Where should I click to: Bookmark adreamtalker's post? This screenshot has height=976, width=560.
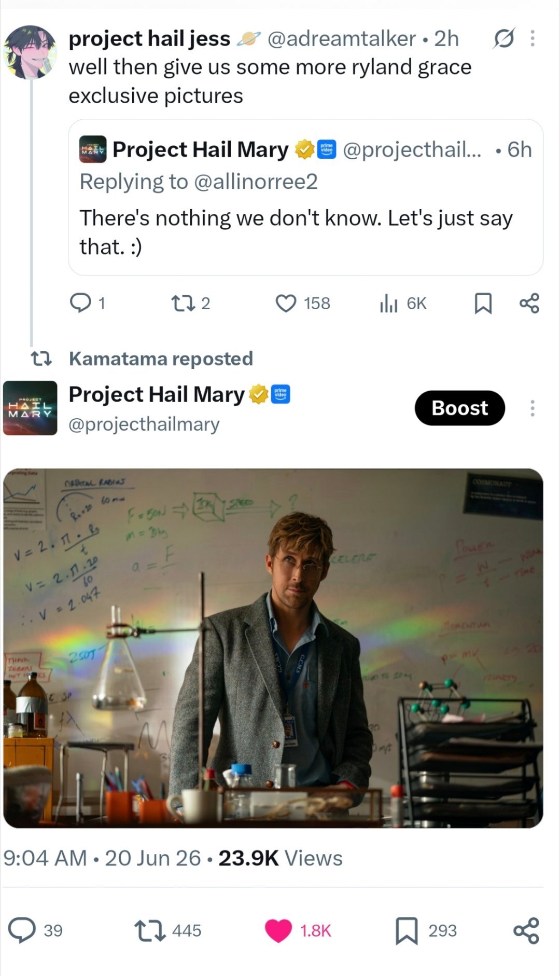pyautogui.click(x=483, y=304)
